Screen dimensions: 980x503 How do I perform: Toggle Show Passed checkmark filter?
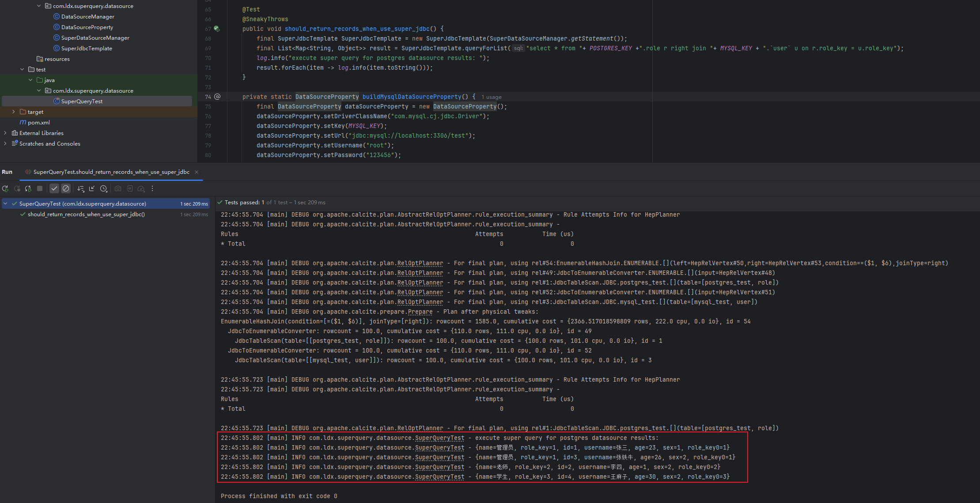(54, 188)
